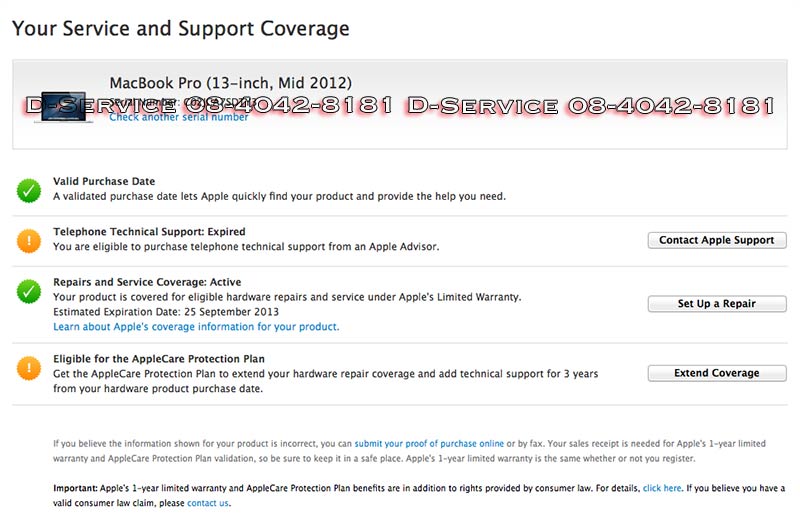800x521 pixels.
Task: Click the Eligible for the AppleCare Protection Plan heading
Action: [159, 359]
